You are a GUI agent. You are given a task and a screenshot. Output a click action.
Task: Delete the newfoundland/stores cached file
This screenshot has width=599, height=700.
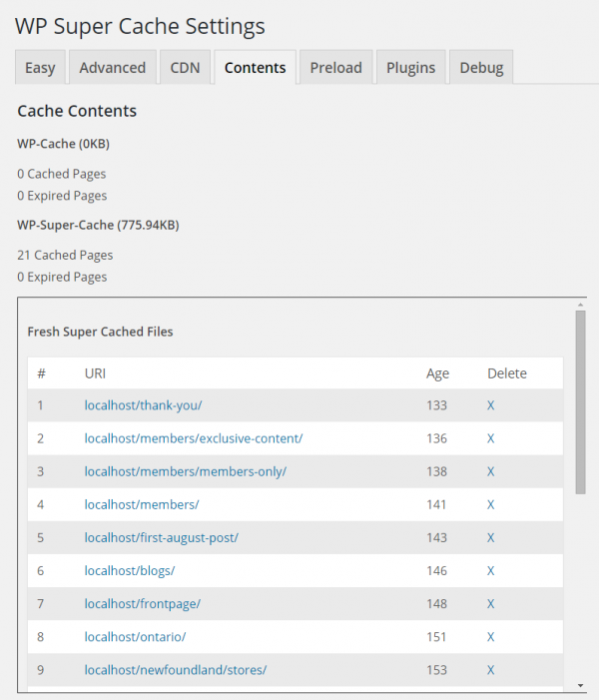490,670
